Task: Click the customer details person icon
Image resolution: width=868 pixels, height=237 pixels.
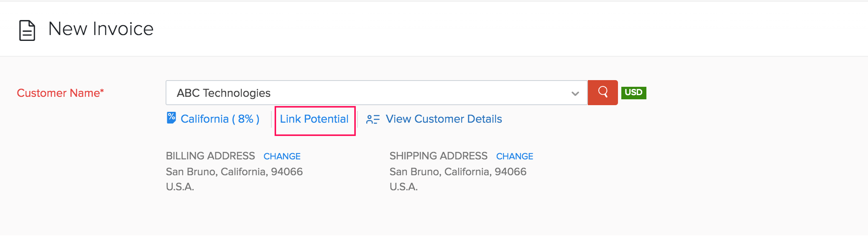Action: (x=373, y=119)
